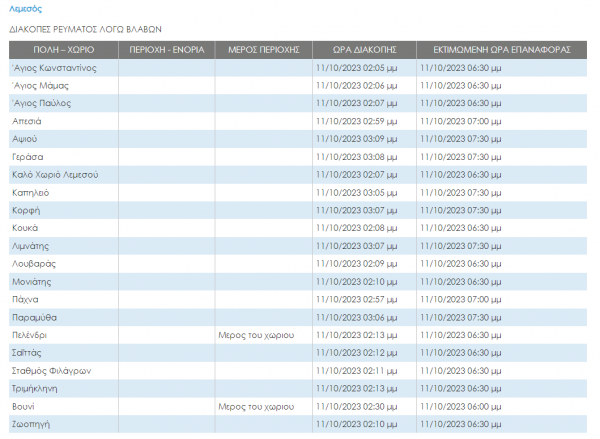The height and width of the screenshot is (439, 600).
Task: Click Μερος του χωριου in Πελένδρι row
Action: [256, 335]
